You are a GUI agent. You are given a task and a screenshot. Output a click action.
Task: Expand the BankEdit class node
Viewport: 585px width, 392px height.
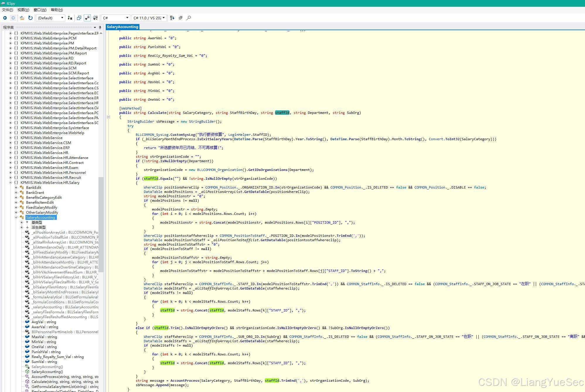(x=16, y=188)
